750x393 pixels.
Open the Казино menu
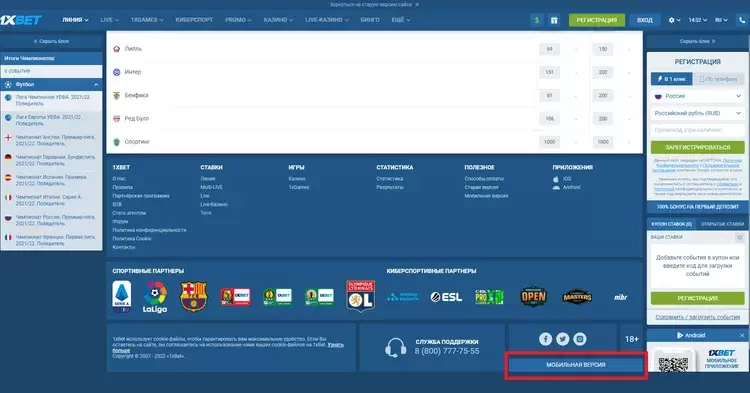point(278,20)
